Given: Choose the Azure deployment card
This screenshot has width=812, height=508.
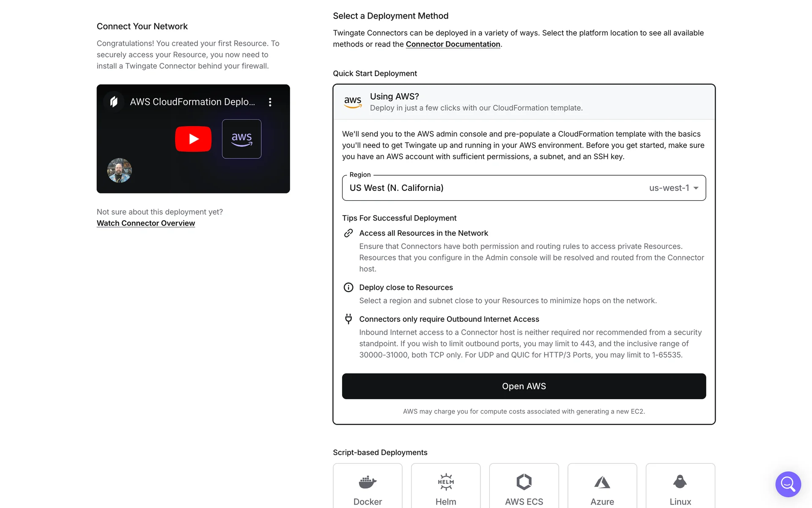Looking at the screenshot, I should [x=602, y=487].
